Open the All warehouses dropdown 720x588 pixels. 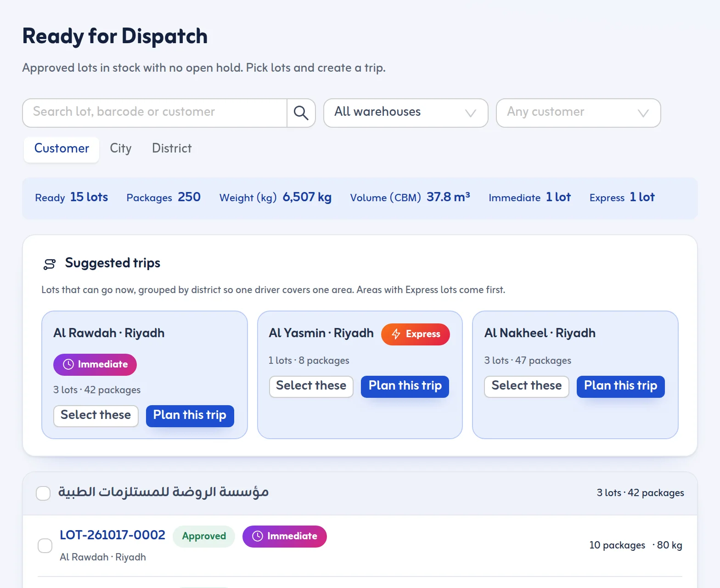pyautogui.click(x=406, y=113)
